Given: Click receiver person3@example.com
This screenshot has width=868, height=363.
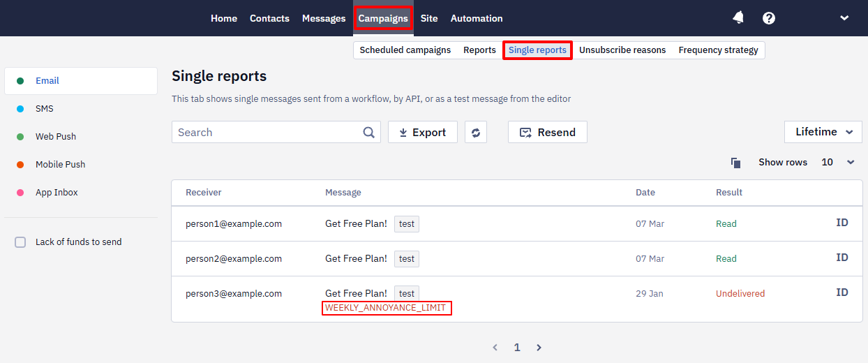Looking at the screenshot, I should coord(234,294).
